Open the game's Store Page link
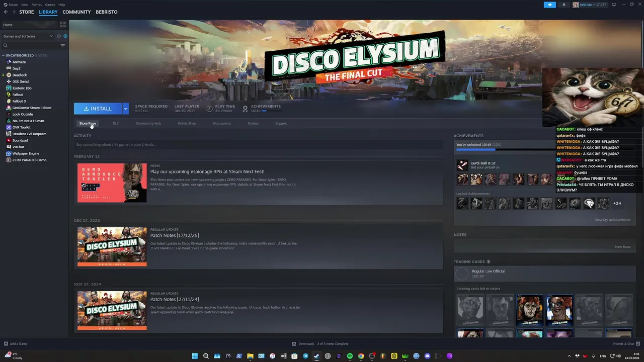Image resolution: width=644 pixels, height=362 pixels. pos(88,123)
